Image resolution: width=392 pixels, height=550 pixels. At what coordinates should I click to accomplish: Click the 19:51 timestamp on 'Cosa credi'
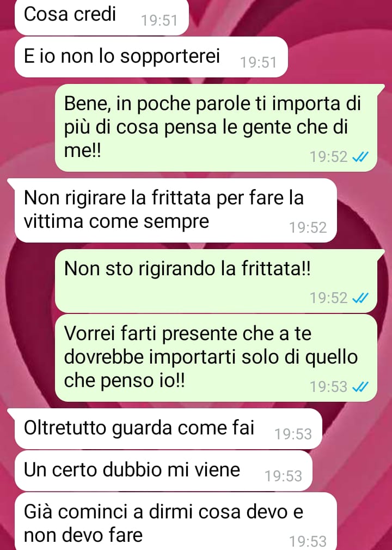159,20
